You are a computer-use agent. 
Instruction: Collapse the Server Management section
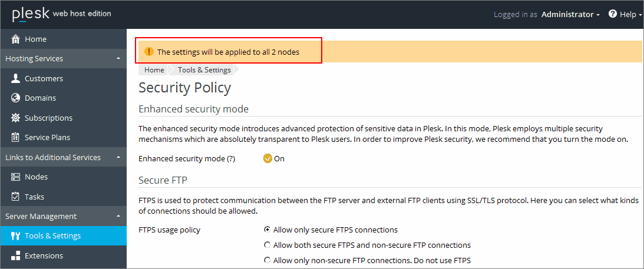tap(118, 216)
